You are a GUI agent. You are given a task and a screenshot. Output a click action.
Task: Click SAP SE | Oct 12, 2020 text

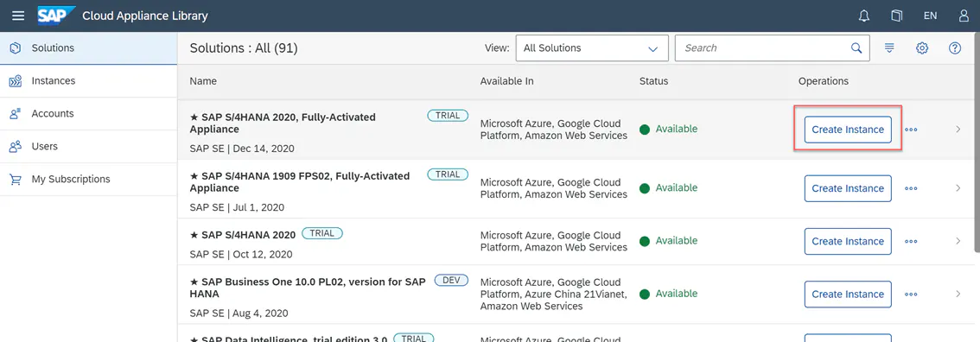[240, 254]
